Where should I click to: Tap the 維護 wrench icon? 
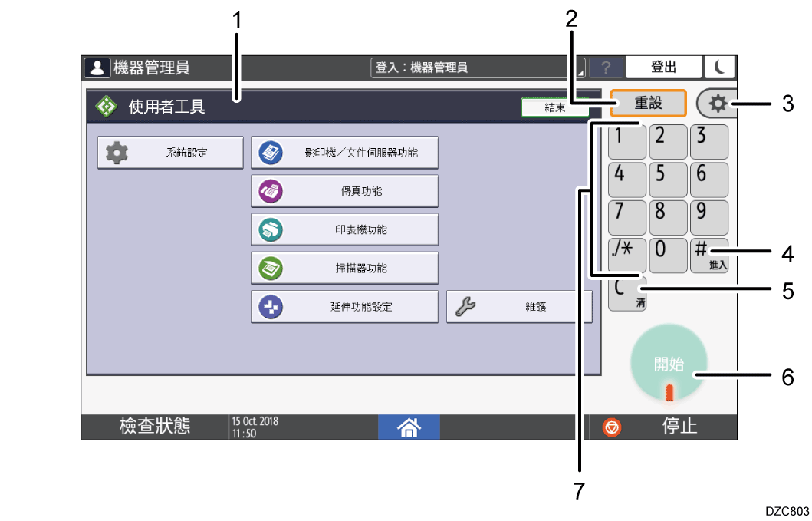[x=464, y=306]
